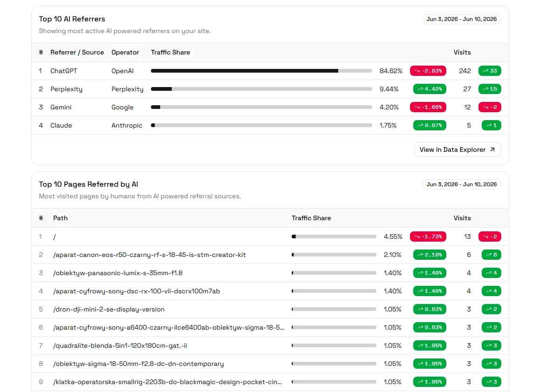Click +3 visits badge for quadralite-blenda row

(492, 345)
